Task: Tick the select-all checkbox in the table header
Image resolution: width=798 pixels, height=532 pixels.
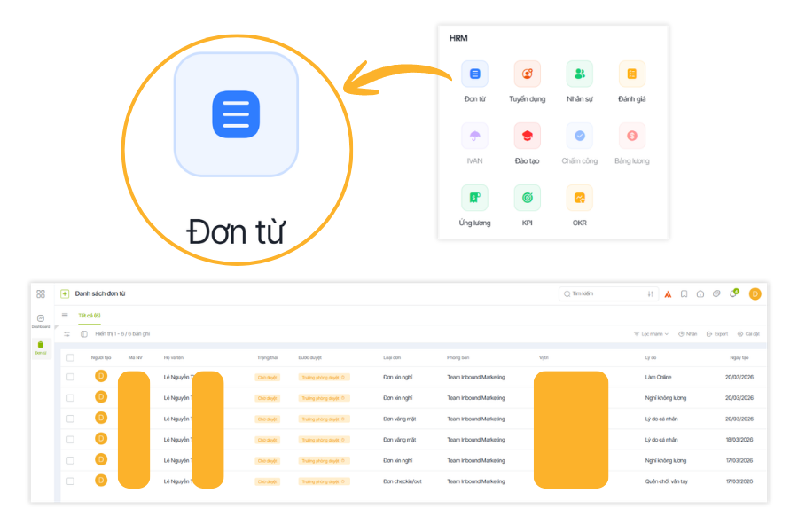Action: tap(70, 357)
